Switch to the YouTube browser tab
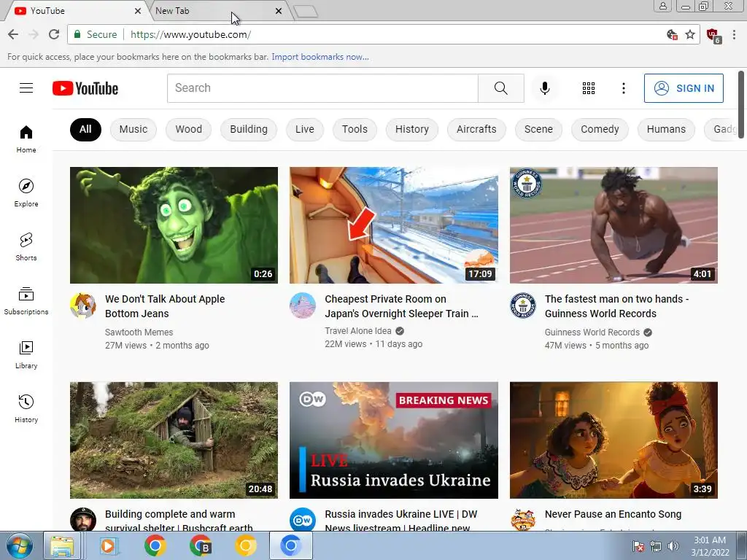Image resolution: width=747 pixels, height=560 pixels. pyautogui.click(x=76, y=10)
